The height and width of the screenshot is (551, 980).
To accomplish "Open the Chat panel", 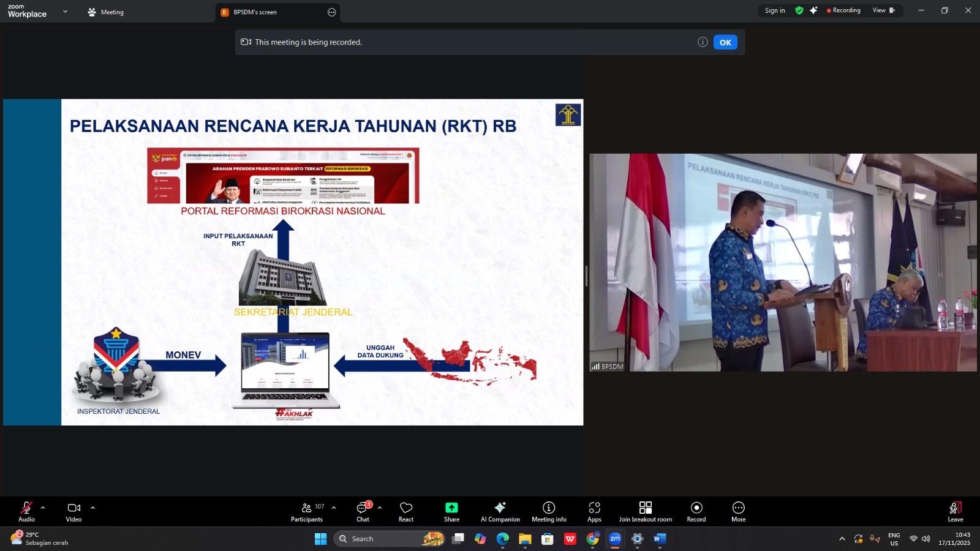I will (x=363, y=511).
